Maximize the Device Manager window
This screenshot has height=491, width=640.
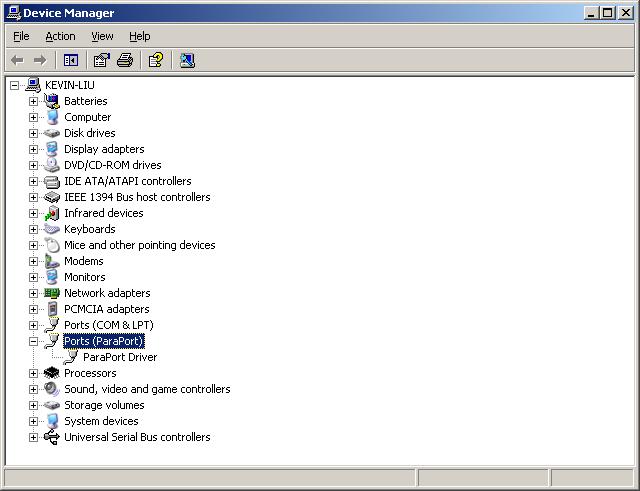607,13
